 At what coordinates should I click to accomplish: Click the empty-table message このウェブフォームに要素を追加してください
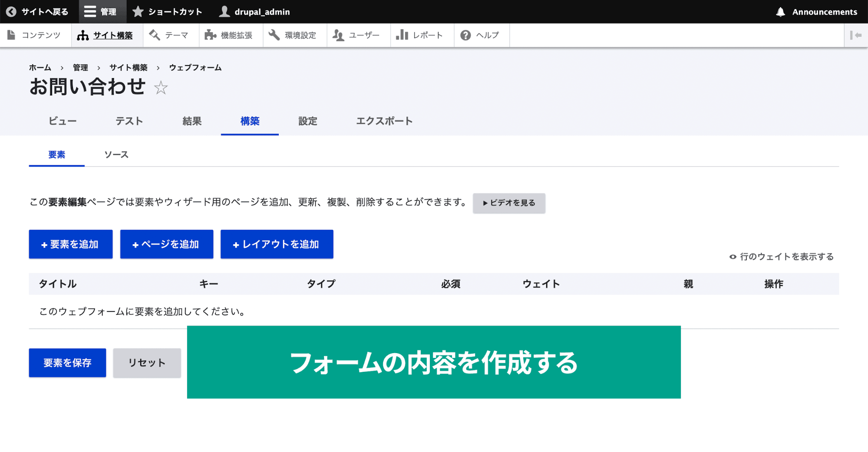pyautogui.click(x=142, y=311)
